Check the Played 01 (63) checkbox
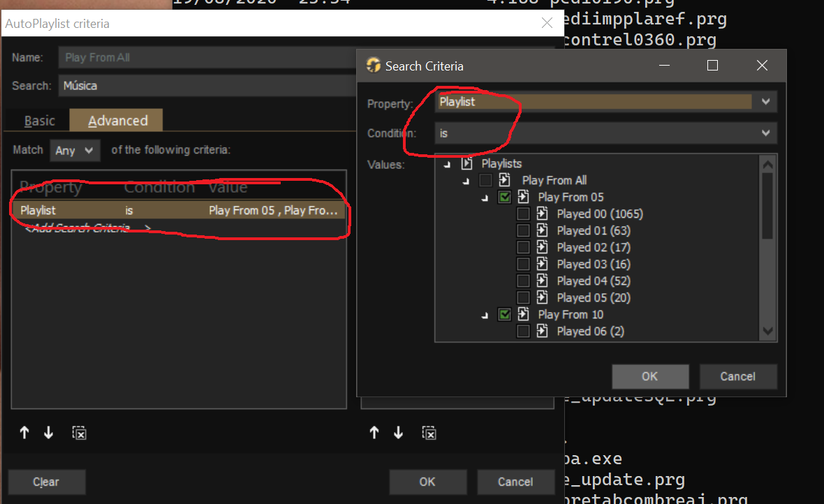 [523, 231]
